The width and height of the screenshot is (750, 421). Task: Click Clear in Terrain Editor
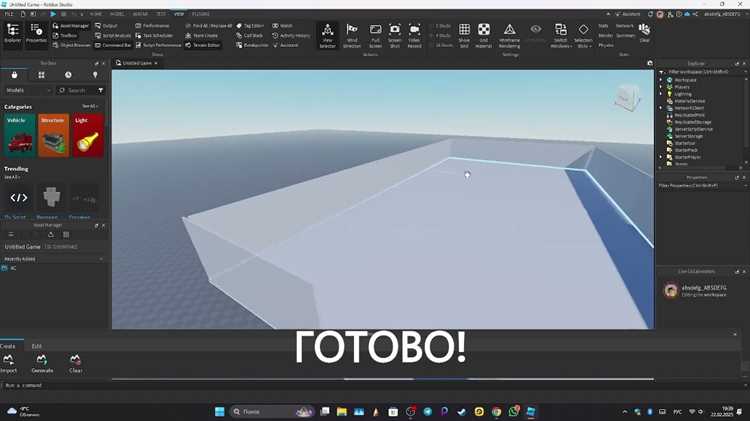pyautogui.click(x=76, y=364)
